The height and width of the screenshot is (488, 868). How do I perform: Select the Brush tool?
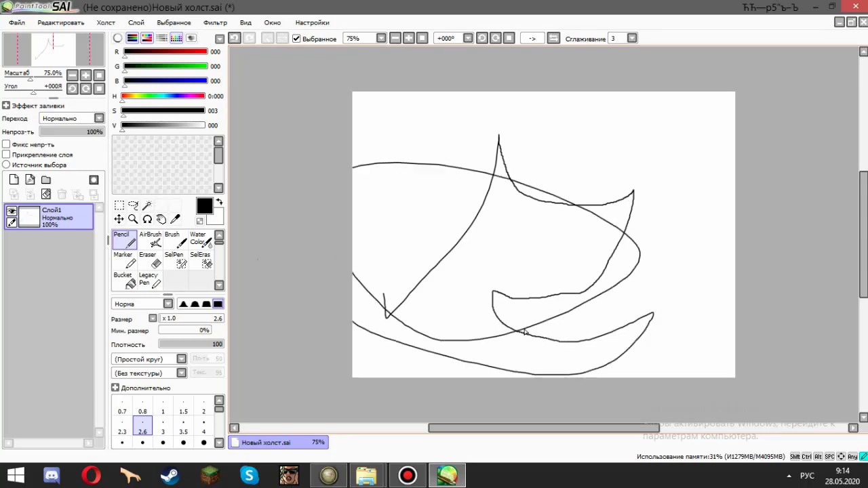click(175, 240)
